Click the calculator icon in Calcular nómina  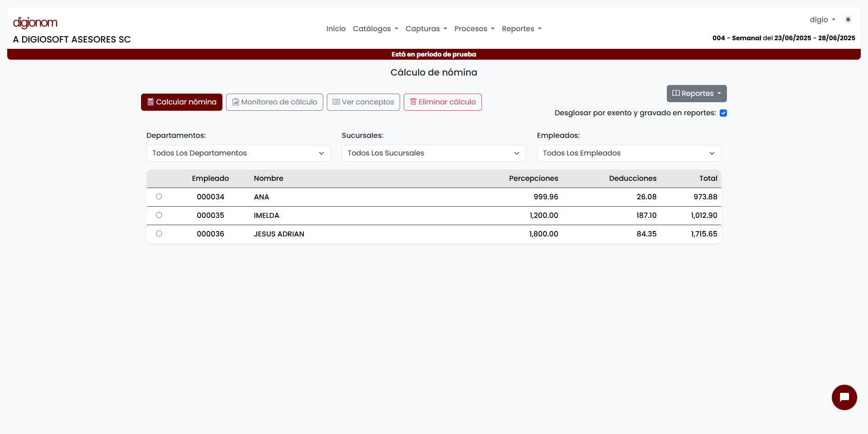pyautogui.click(x=151, y=102)
